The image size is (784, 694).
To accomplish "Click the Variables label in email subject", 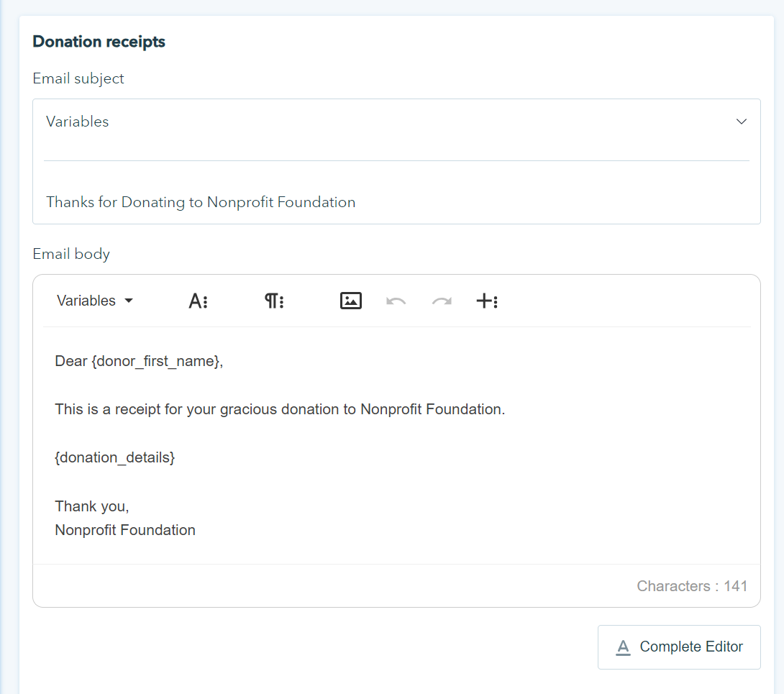I will click(x=78, y=122).
